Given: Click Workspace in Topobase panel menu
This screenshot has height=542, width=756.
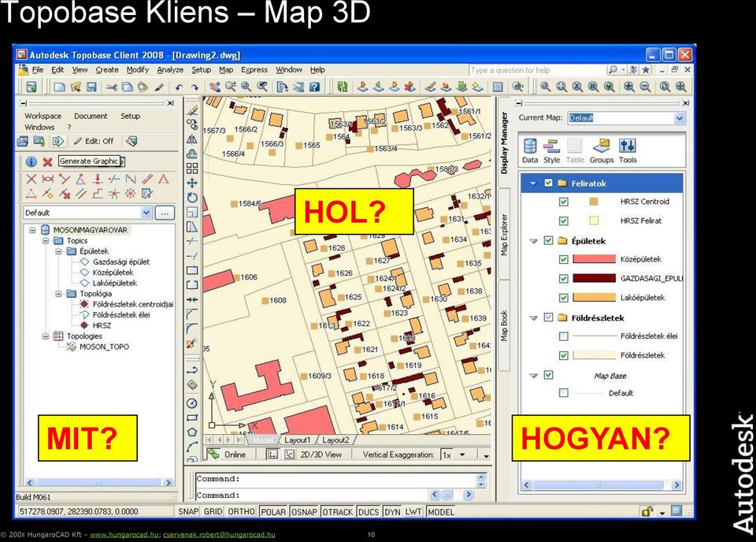Looking at the screenshot, I should pyautogui.click(x=43, y=117).
